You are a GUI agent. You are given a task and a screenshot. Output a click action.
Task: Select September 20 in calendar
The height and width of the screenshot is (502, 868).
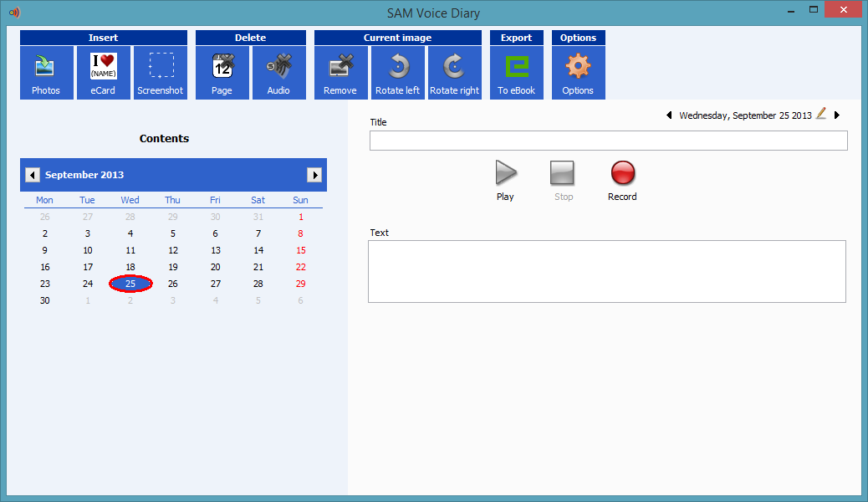(x=216, y=267)
